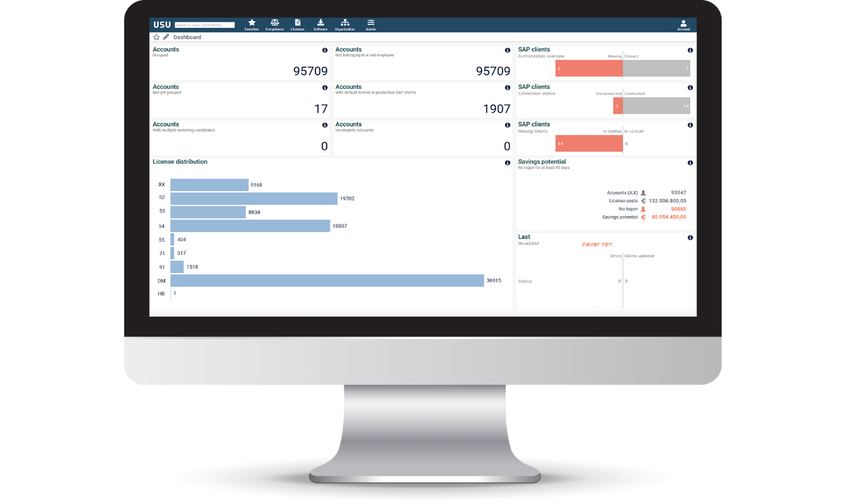Show info for License distribution chart

508,162
